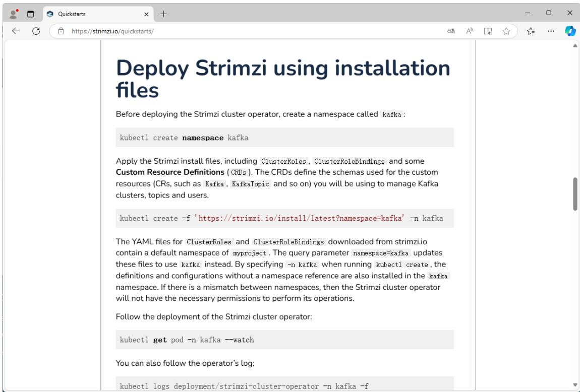Click inline code KafkaTopic
This screenshot has width=580, height=392.
tap(251, 183)
